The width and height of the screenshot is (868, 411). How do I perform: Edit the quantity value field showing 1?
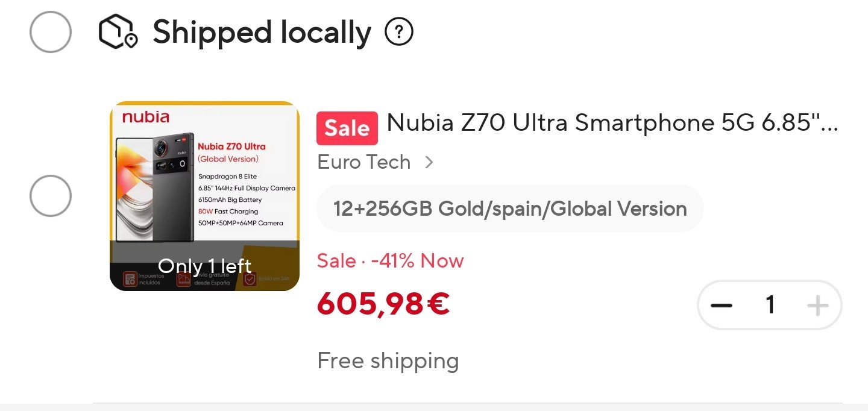click(770, 306)
